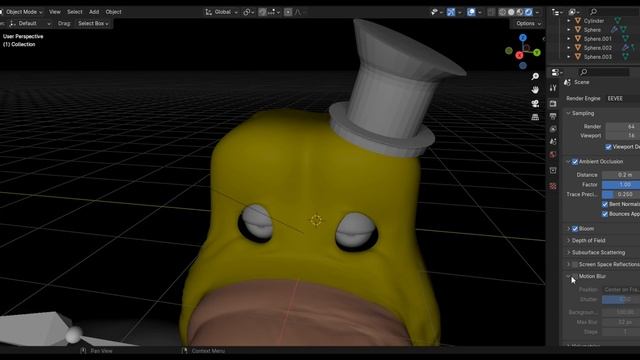This screenshot has width=640, height=360.
Task: Open the properties editor type menu
Action: tap(557, 73)
